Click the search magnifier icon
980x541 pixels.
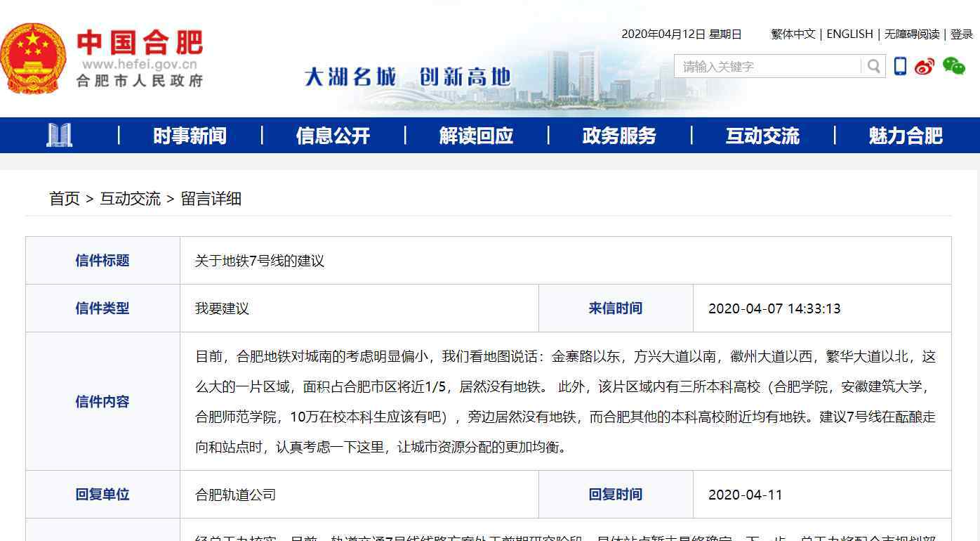tap(873, 66)
